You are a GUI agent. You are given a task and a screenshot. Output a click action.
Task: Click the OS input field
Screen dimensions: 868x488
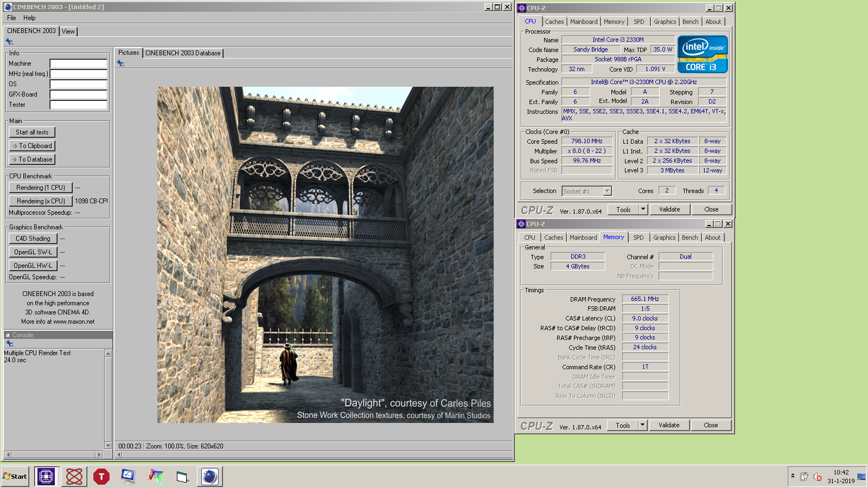point(79,84)
